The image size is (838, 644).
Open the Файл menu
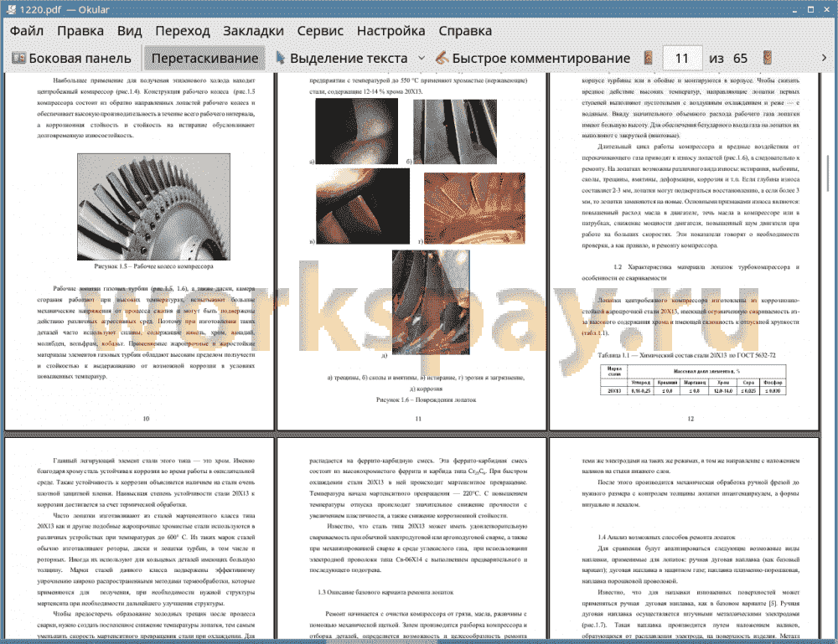tap(27, 31)
